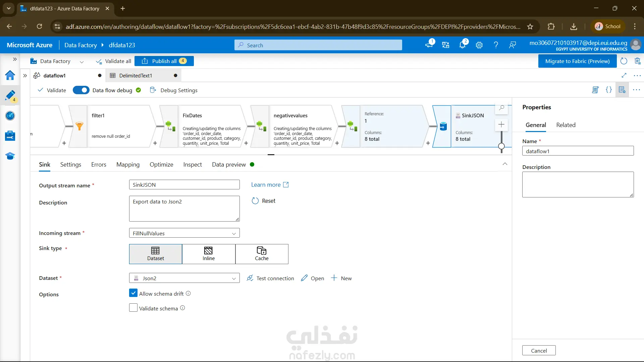This screenshot has width=644, height=362.
Task: Click the Properties Name field
Action: pos(578,151)
